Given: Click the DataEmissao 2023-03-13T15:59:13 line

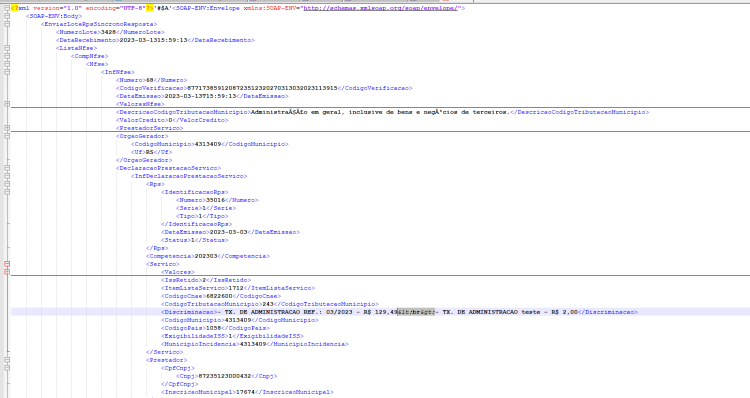Looking at the screenshot, I should click(202, 96).
